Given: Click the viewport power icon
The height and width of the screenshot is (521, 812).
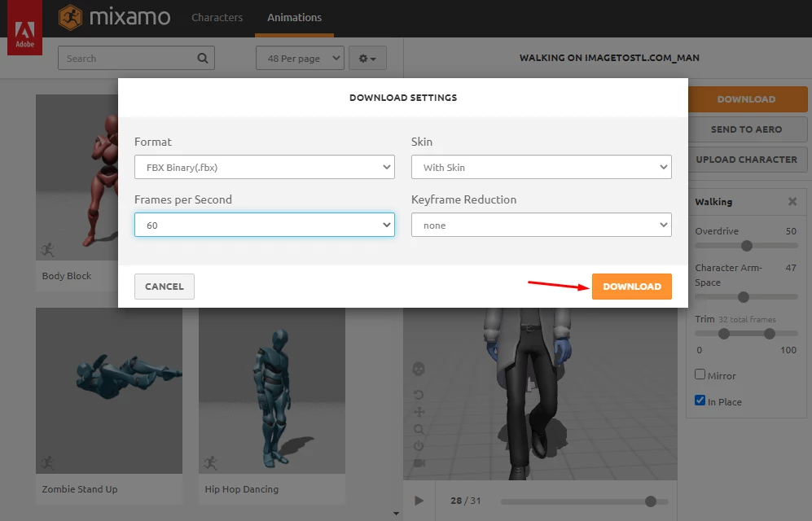Looking at the screenshot, I should (419, 446).
